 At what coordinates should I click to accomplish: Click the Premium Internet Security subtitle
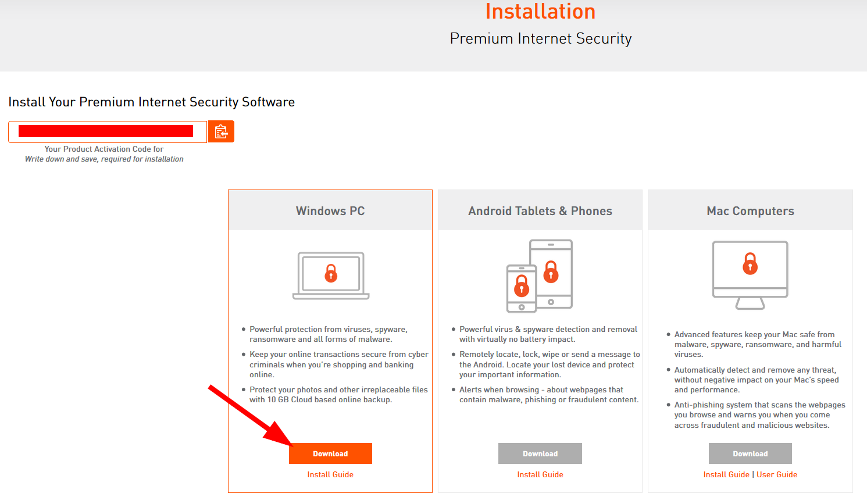(x=541, y=38)
